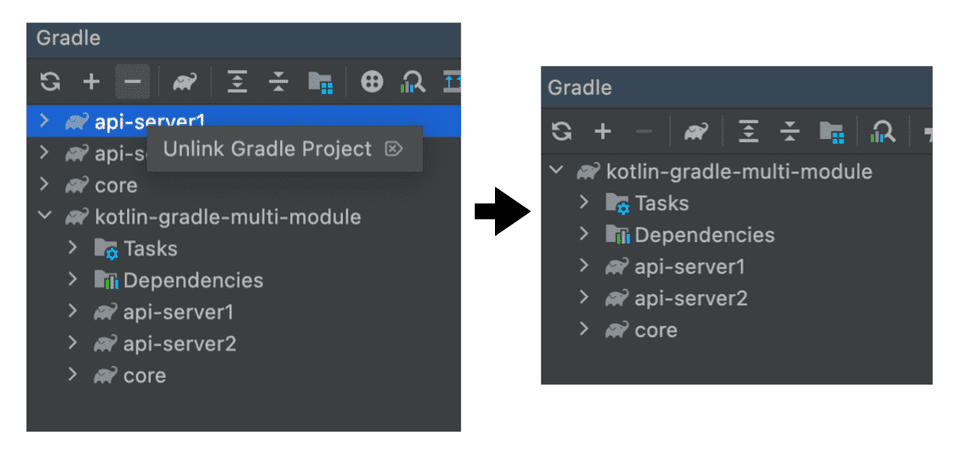Collapse kotlin-gradle-multi-module in the right panel
The height and width of the screenshot is (452, 960).
(x=557, y=171)
